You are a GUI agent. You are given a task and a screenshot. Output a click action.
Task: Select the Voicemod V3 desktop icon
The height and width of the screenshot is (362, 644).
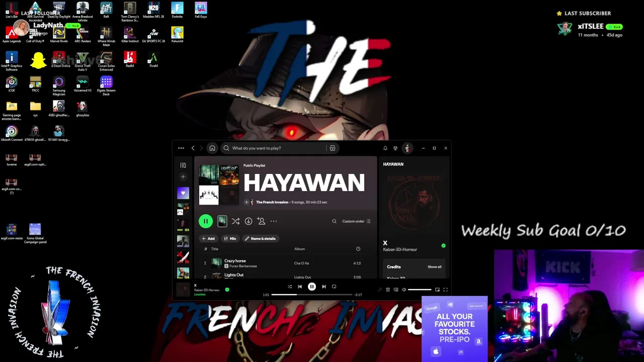pos(83,84)
